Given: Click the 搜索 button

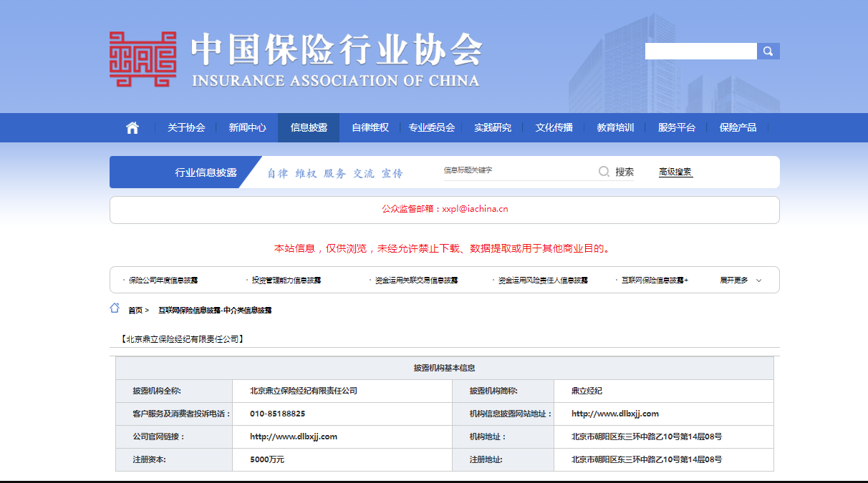Looking at the screenshot, I should tap(625, 172).
